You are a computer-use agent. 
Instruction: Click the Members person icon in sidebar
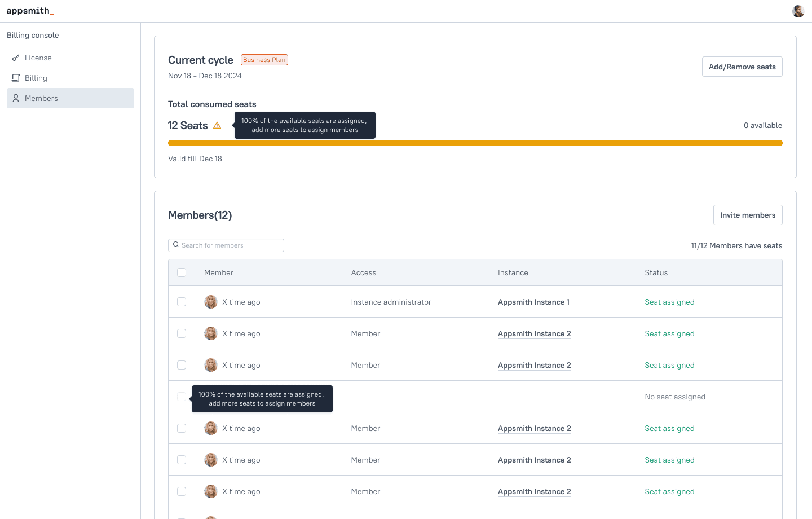tap(16, 98)
